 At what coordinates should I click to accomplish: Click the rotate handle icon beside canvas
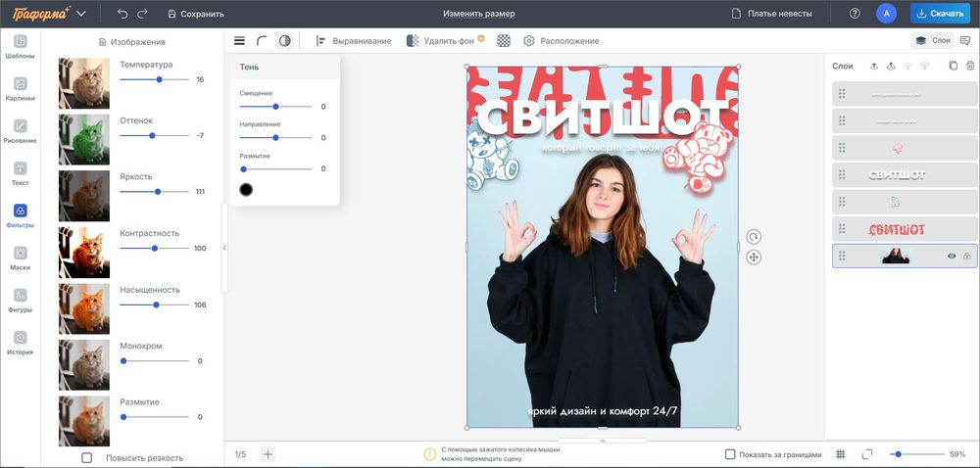click(x=754, y=237)
